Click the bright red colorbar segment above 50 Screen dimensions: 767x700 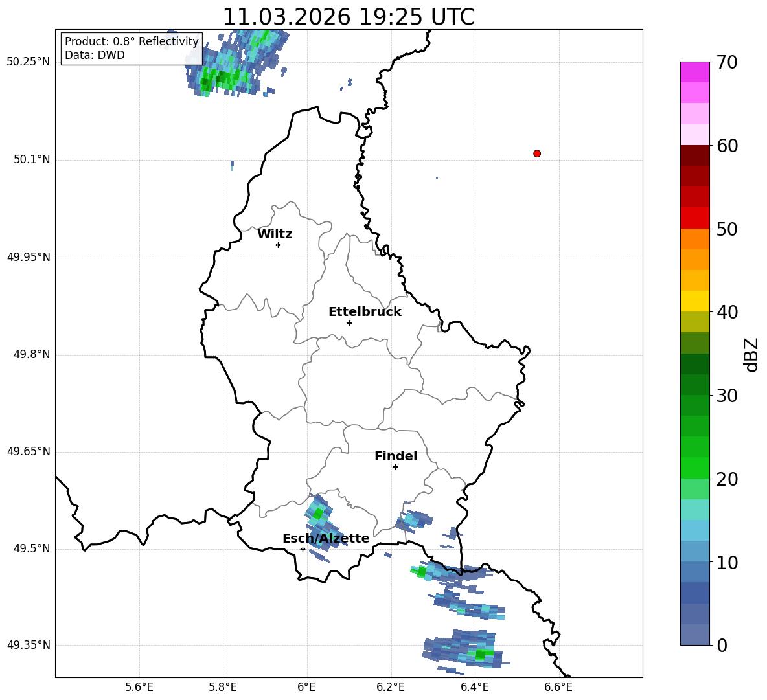click(x=695, y=218)
